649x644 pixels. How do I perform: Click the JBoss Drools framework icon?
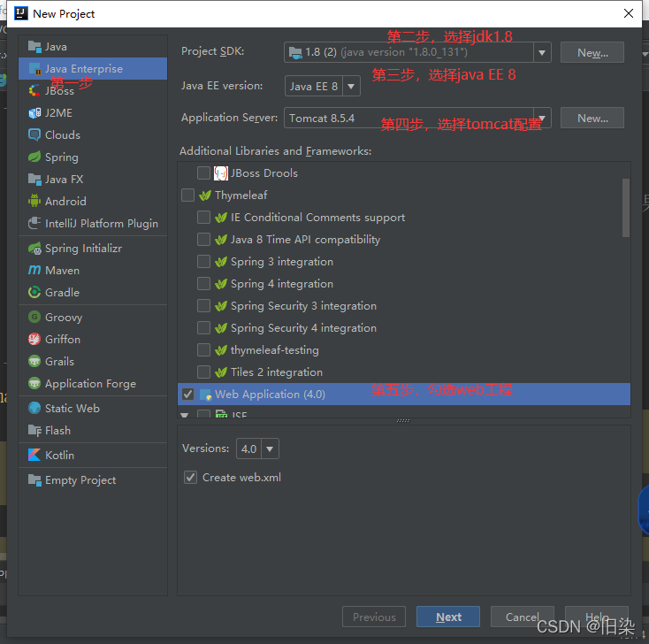pos(221,173)
